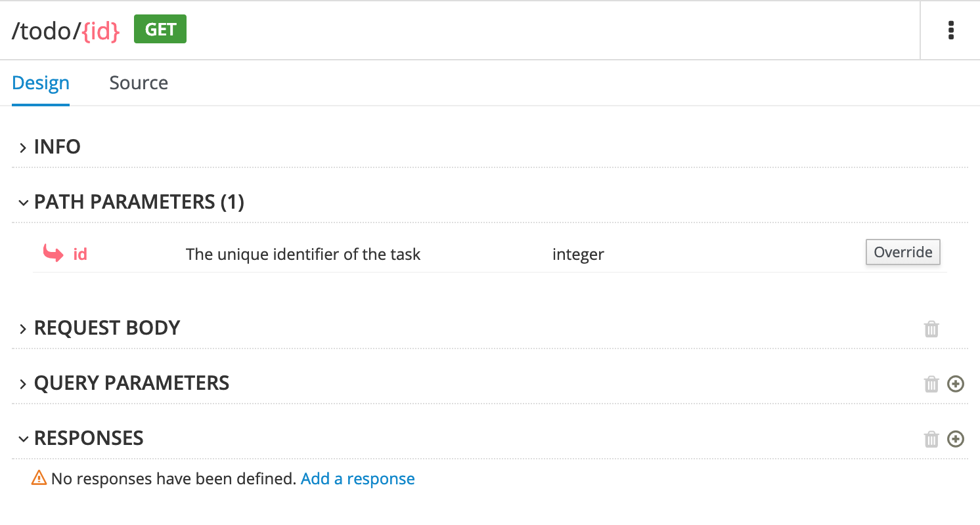
Task: Delete all responses using the trash icon
Action: pyautogui.click(x=931, y=439)
